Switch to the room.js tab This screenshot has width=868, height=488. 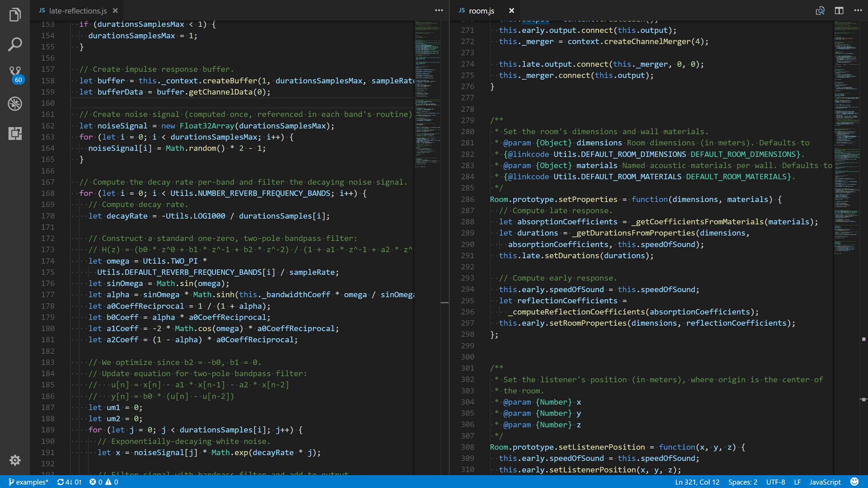coord(481,11)
